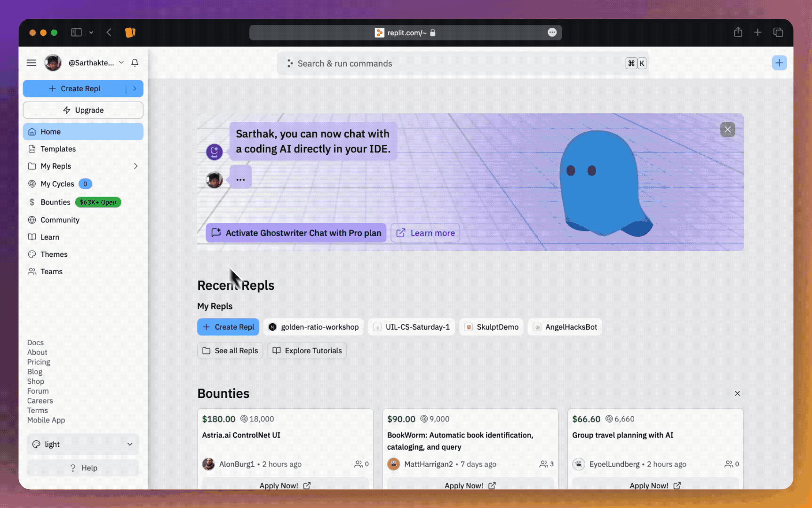
Task: Expand the @Sarthakte account dropdown
Action: [121, 63]
